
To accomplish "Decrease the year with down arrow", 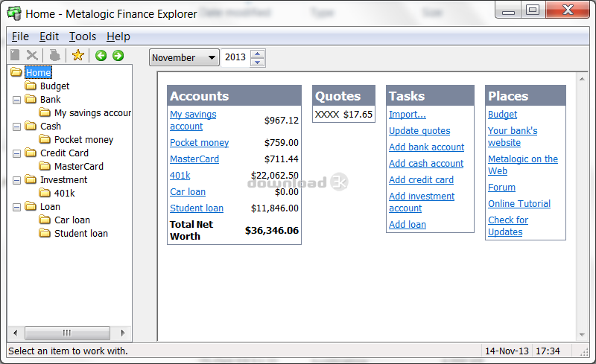I will click(258, 62).
